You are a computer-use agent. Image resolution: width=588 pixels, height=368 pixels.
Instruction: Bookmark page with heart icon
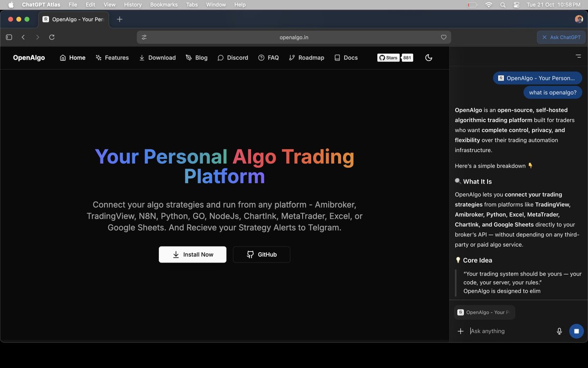(x=443, y=37)
